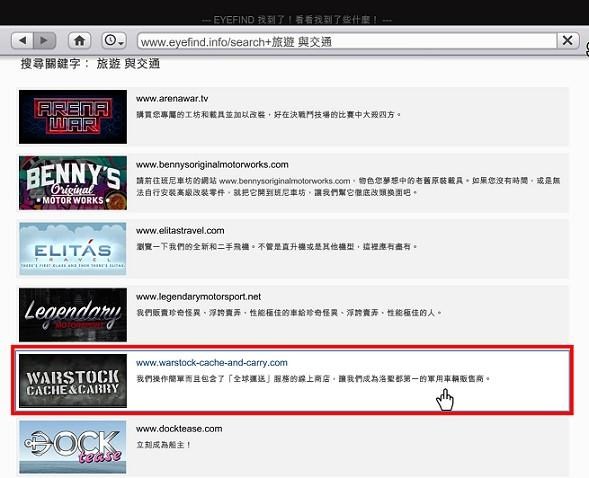The width and height of the screenshot is (589, 478).
Task: Click the Warstock description text
Action: click(313, 379)
